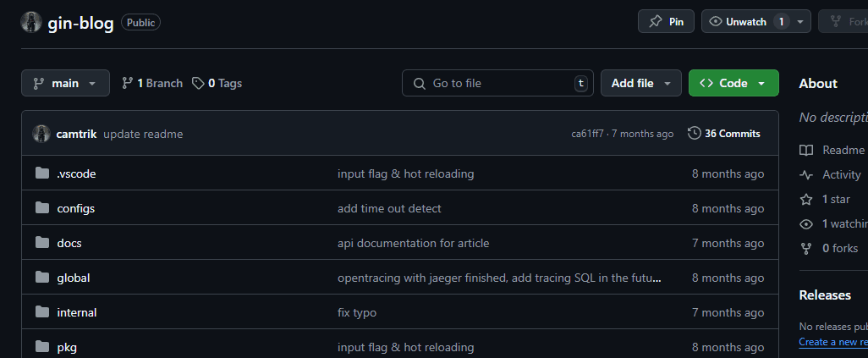Open the .vscode folder
Image resolution: width=868 pixels, height=358 pixels.
(76, 174)
